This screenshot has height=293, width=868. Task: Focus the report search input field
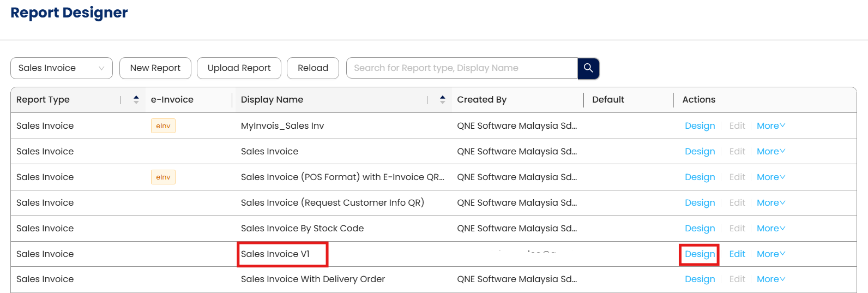point(461,68)
